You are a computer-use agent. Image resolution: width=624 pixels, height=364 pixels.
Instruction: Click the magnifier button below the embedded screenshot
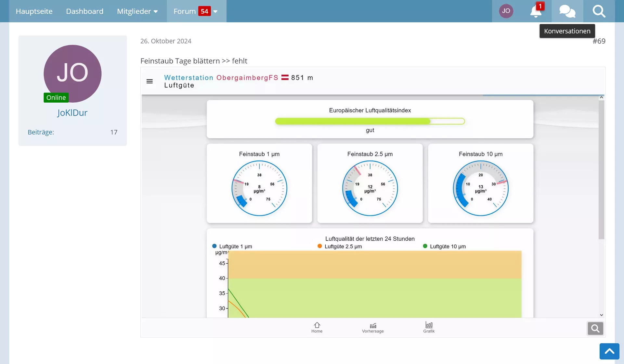click(x=595, y=328)
